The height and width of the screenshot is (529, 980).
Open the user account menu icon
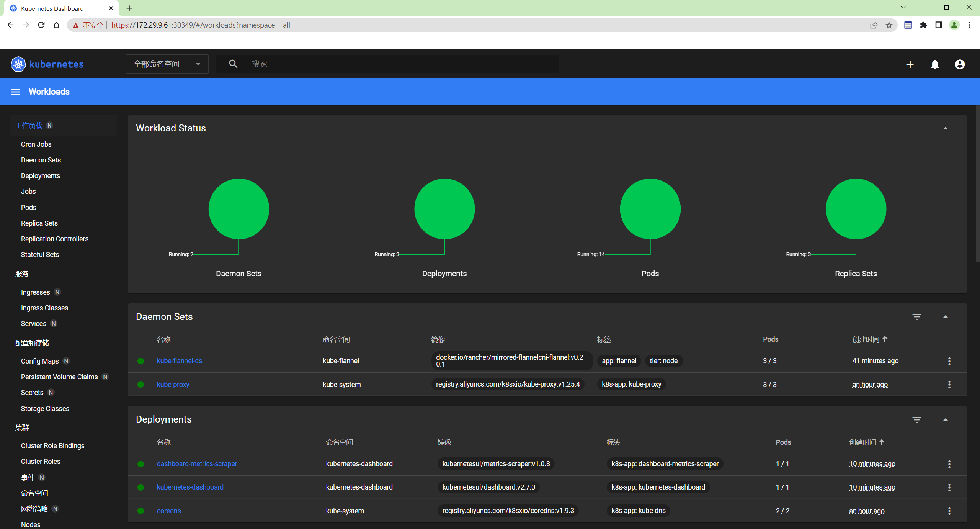coord(960,64)
